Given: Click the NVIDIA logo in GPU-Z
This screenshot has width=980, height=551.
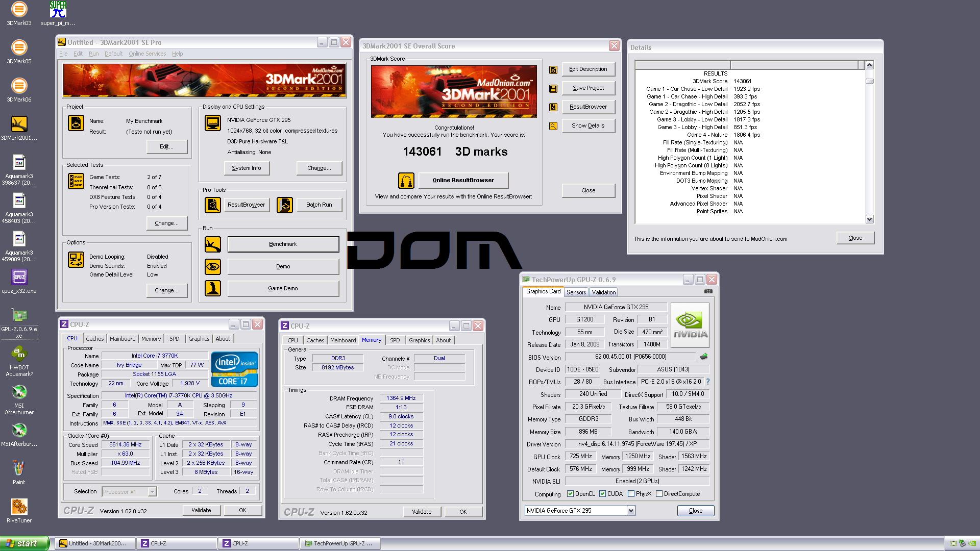Looking at the screenshot, I should click(x=690, y=325).
